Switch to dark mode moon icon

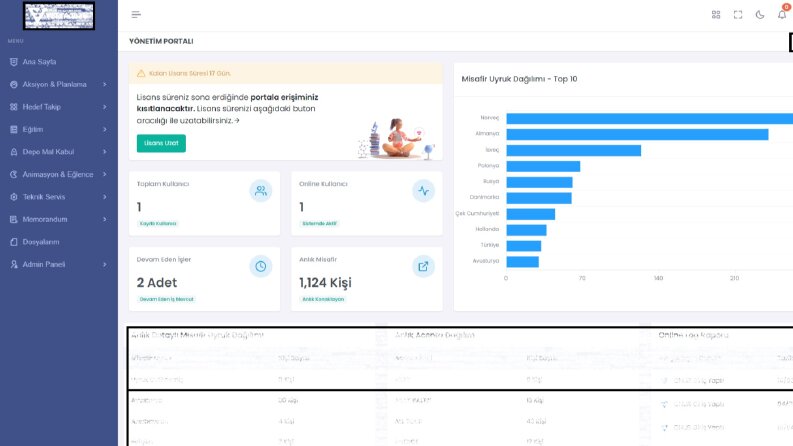tap(760, 15)
